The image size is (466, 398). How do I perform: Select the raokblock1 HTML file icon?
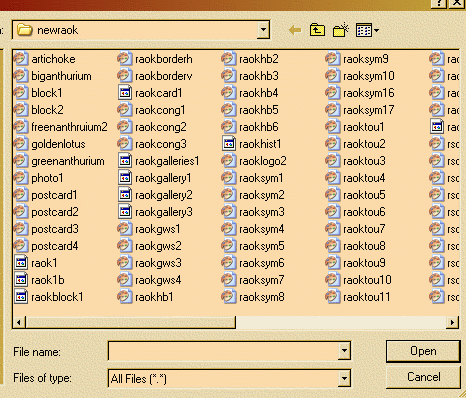point(21,297)
